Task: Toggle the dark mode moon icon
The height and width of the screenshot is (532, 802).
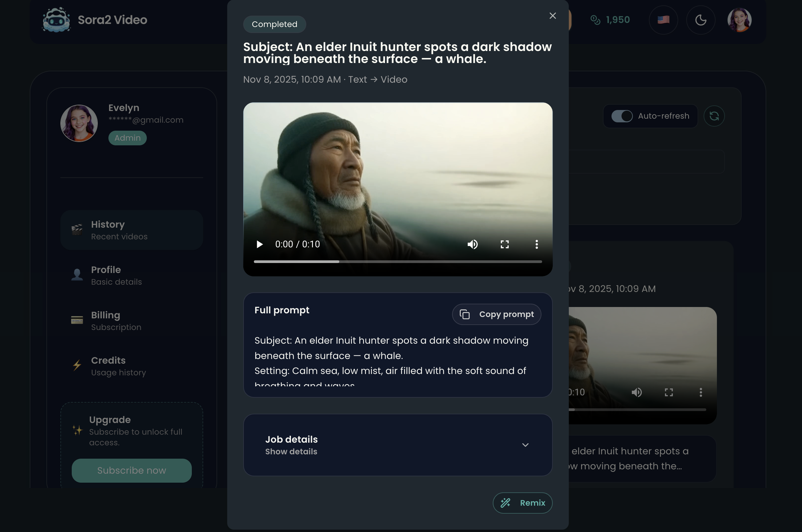Action: click(701, 20)
